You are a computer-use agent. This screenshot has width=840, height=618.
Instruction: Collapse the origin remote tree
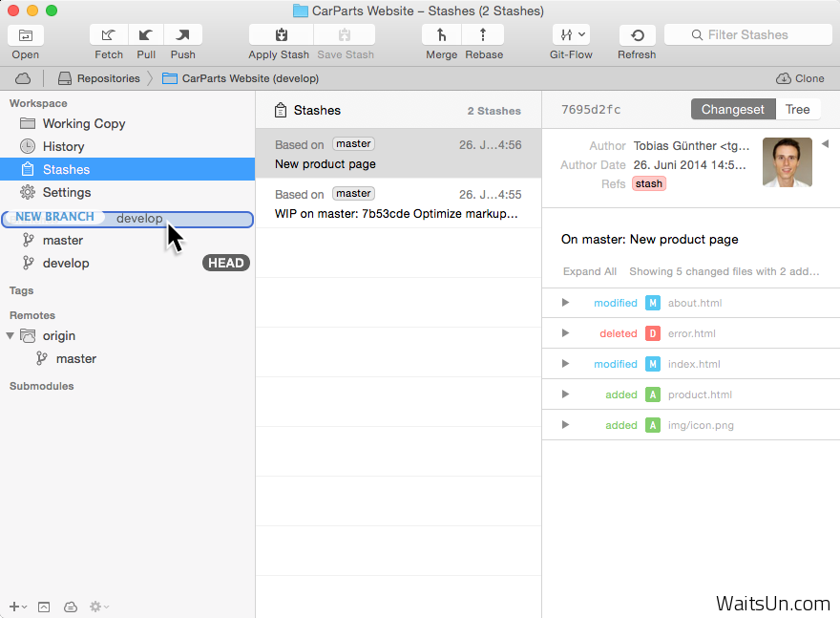pos(10,336)
